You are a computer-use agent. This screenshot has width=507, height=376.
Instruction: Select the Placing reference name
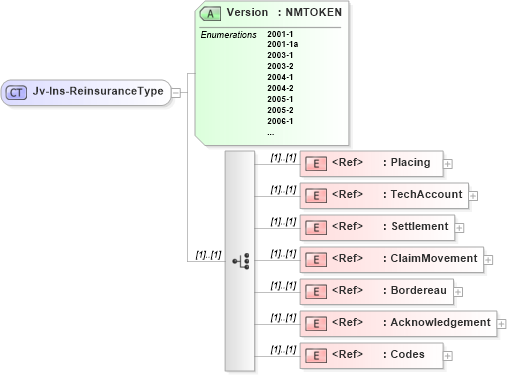(410, 162)
